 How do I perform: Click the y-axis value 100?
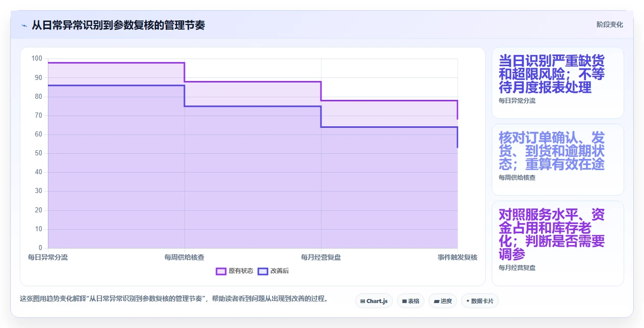(x=37, y=59)
